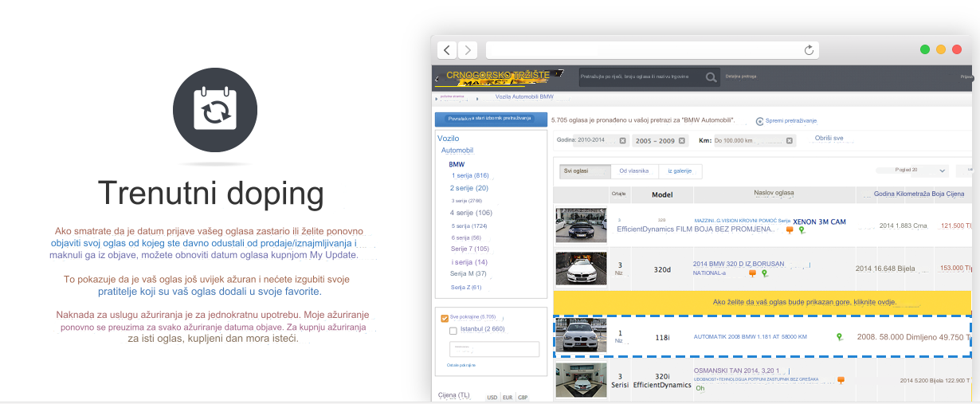Toggle the Sve pokrajine checkbox

click(x=445, y=318)
